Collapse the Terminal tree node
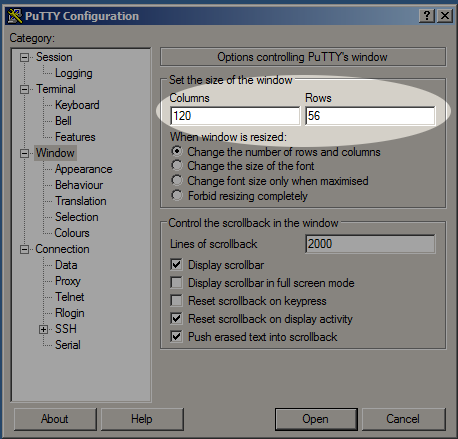458x439 pixels. point(24,89)
